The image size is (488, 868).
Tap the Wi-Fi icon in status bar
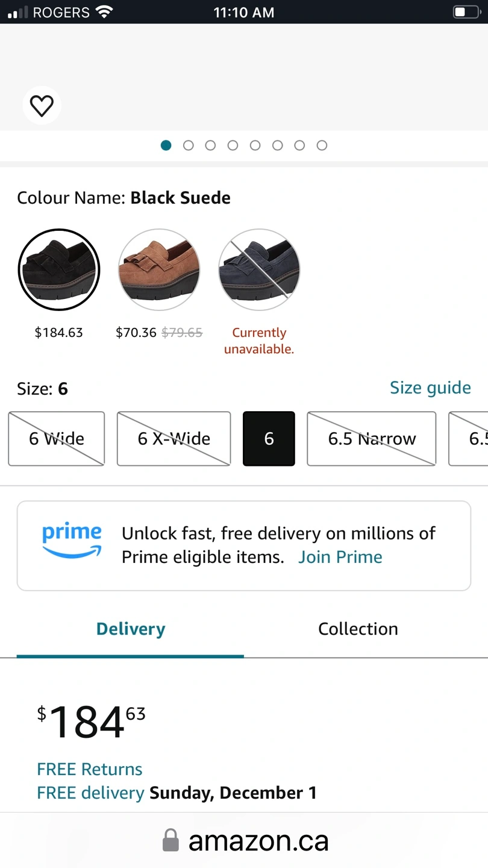104,12
